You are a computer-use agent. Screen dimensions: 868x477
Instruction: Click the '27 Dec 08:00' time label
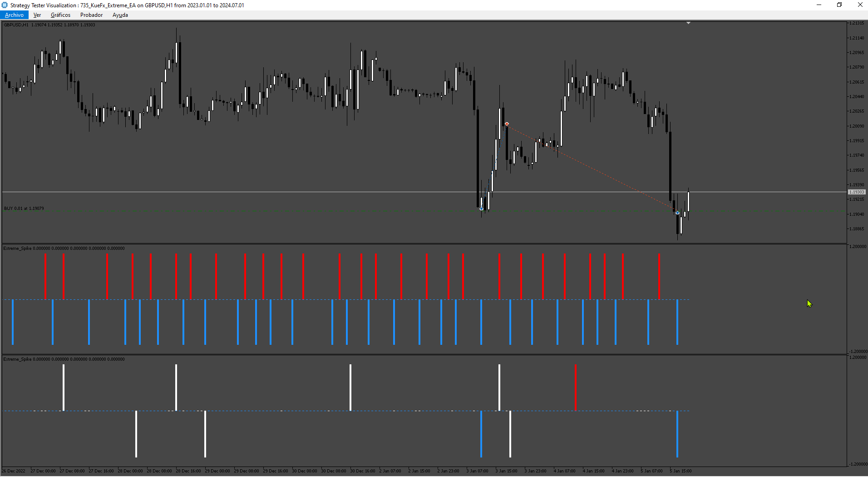coord(72,471)
